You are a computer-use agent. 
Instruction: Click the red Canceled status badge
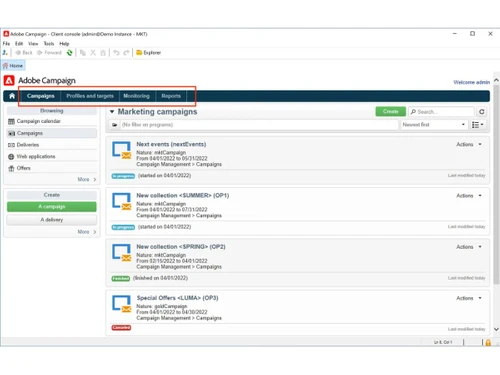coord(121,328)
